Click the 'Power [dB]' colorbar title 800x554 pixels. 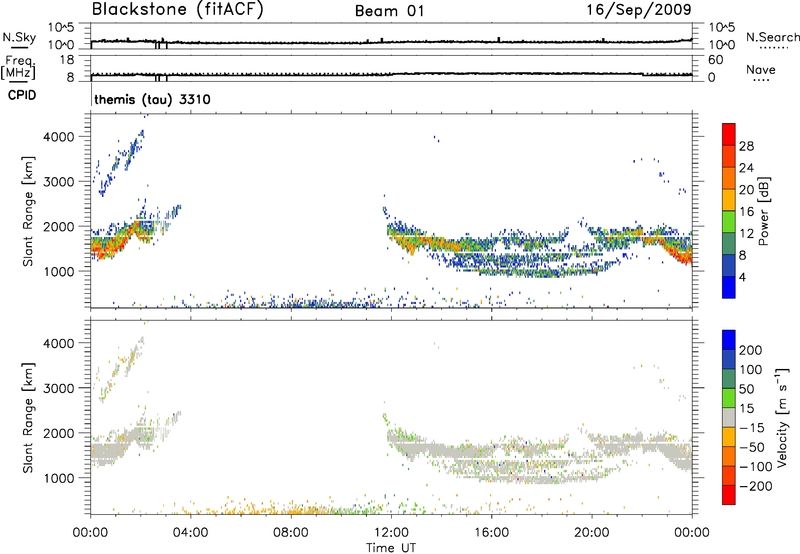click(763, 211)
